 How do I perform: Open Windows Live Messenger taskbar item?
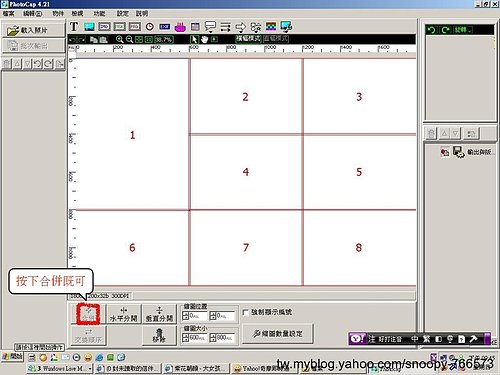(x=60, y=368)
